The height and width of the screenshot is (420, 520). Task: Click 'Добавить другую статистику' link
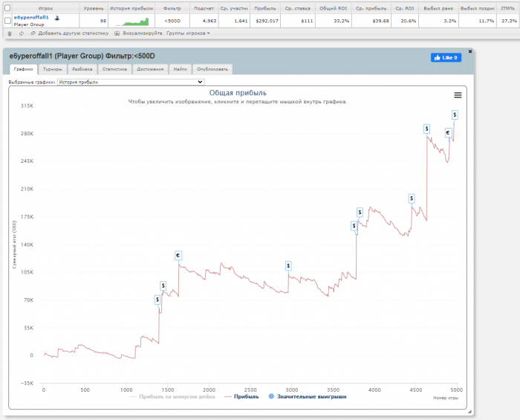click(x=69, y=33)
